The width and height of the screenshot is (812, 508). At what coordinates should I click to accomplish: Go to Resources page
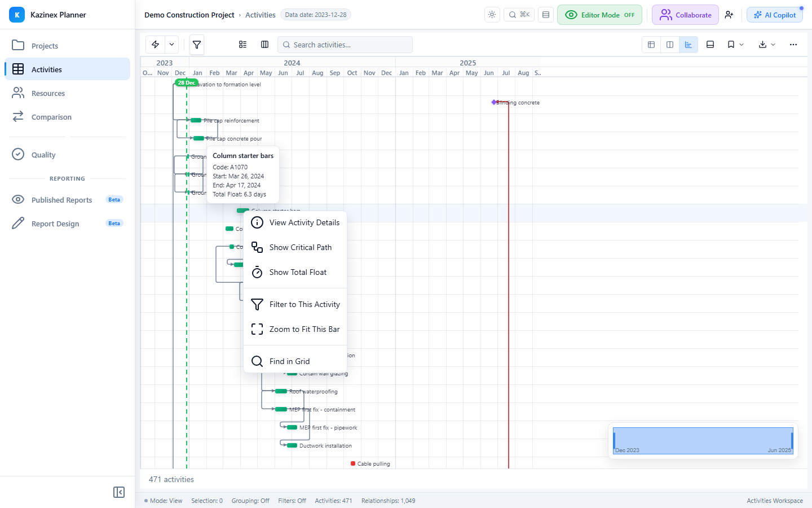tap(67, 93)
